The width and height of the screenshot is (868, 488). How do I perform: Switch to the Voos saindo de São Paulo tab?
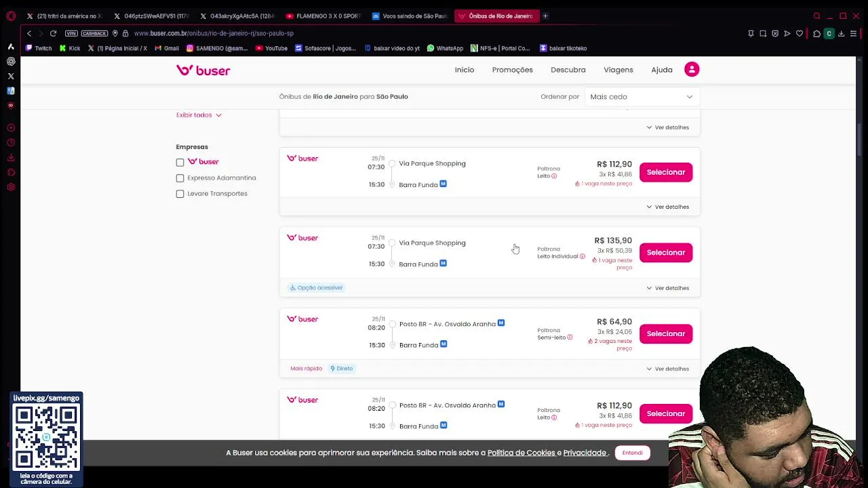pyautogui.click(x=410, y=16)
